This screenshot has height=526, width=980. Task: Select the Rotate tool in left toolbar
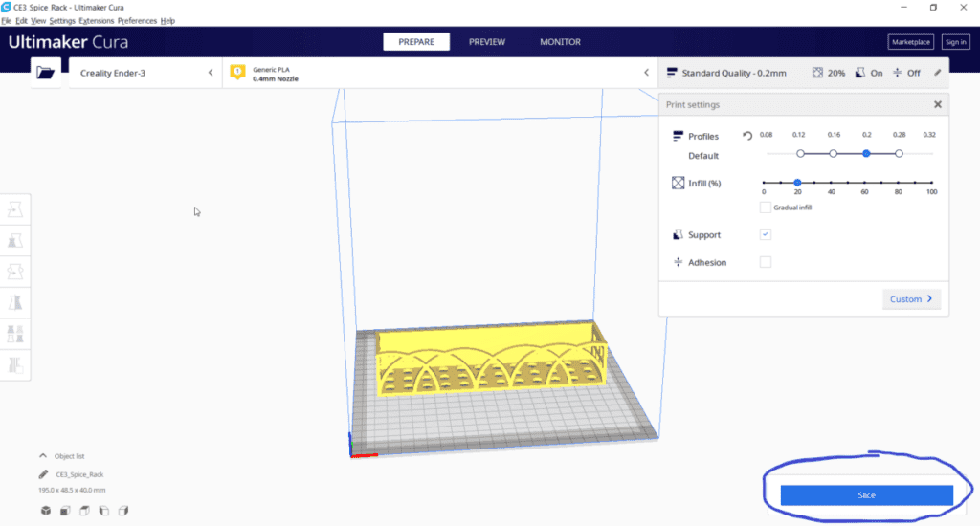pos(15,272)
